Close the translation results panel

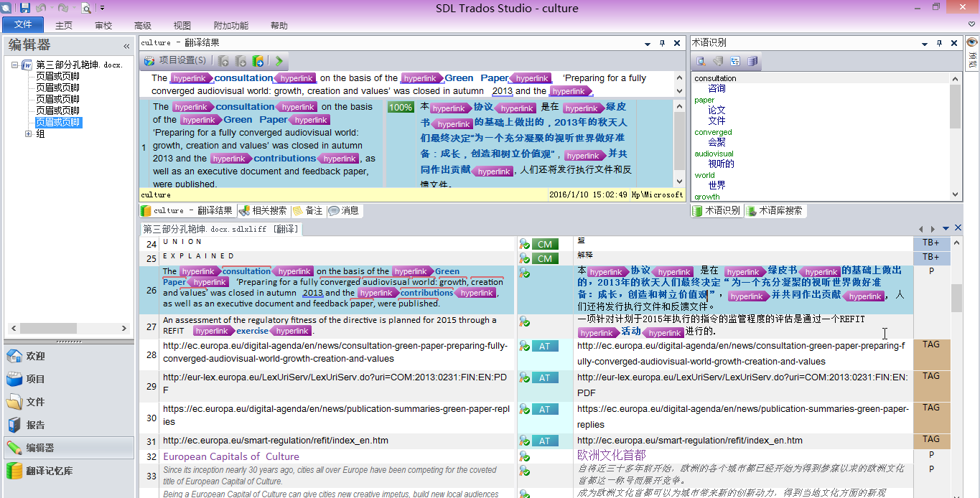coord(676,43)
